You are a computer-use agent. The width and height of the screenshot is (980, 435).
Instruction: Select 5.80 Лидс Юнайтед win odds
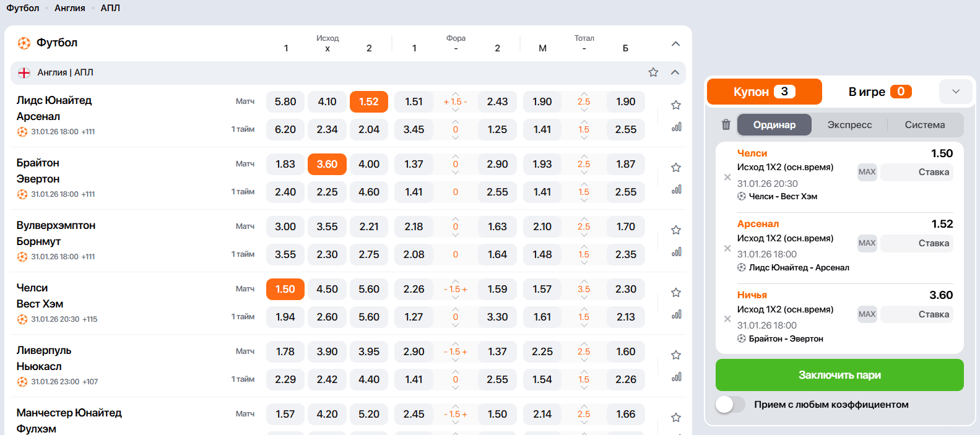[285, 101]
